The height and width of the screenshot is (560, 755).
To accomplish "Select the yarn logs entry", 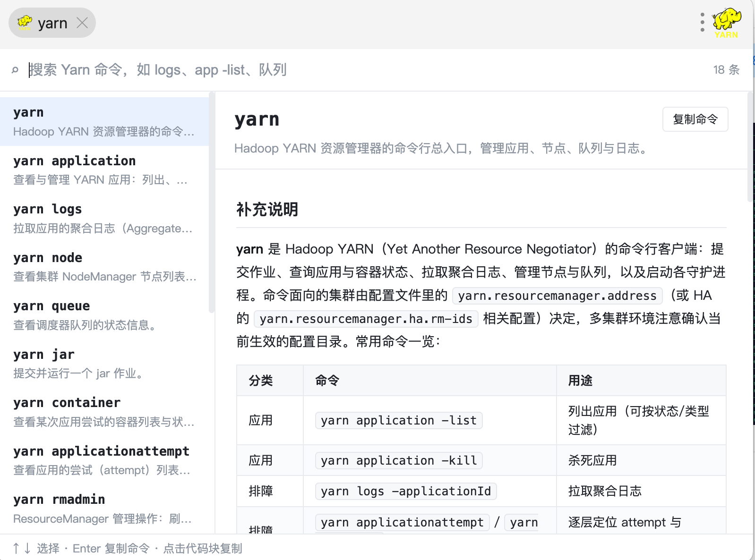I will (104, 219).
